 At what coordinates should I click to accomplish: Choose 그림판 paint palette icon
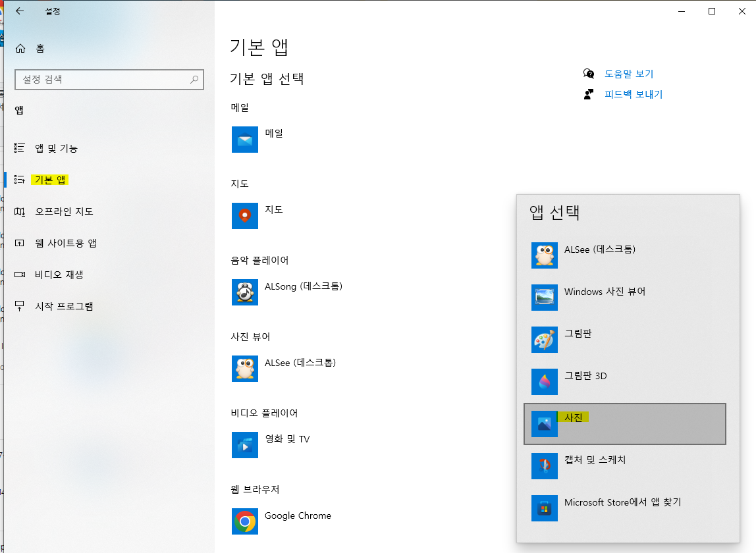coord(545,340)
